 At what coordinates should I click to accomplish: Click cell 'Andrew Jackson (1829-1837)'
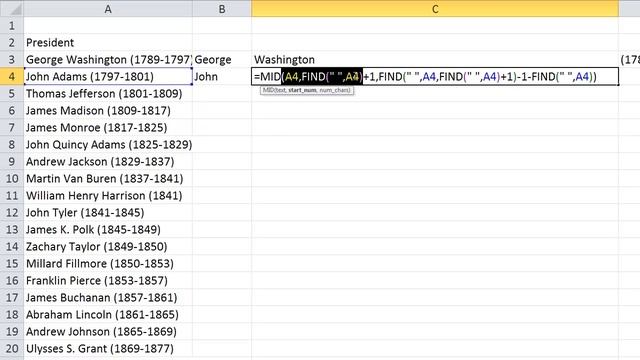click(108, 162)
